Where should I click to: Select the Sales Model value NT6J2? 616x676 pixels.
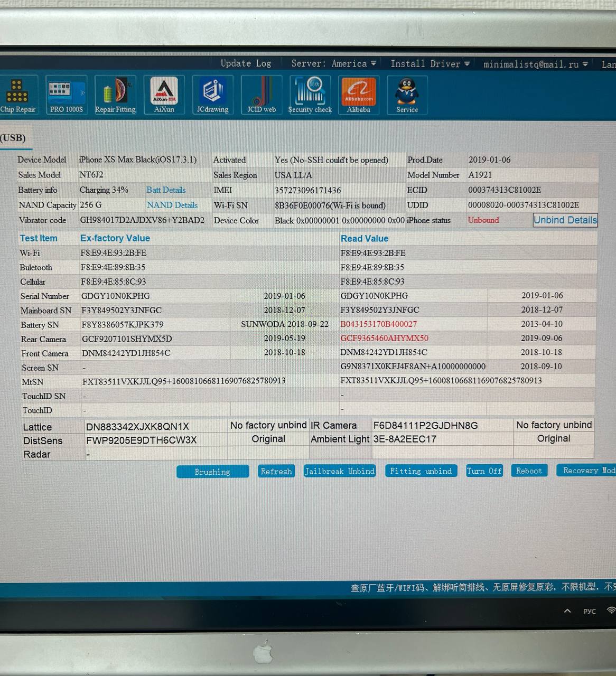[91, 175]
